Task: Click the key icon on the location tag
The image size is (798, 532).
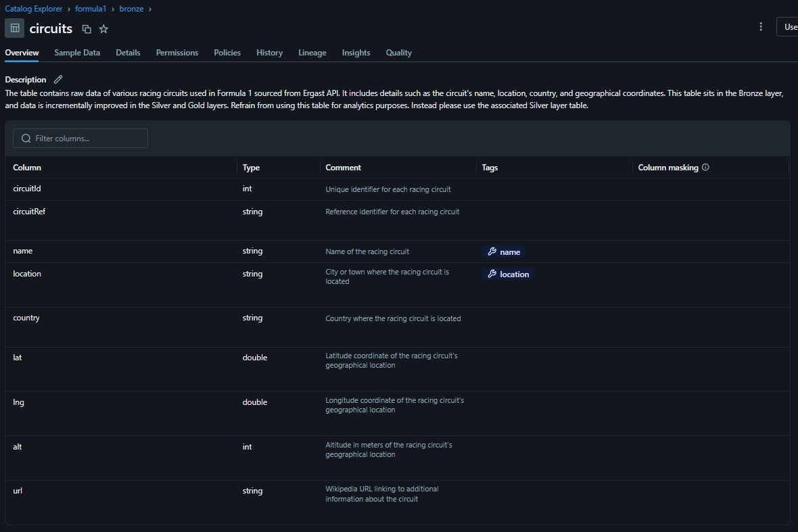Action: click(493, 274)
